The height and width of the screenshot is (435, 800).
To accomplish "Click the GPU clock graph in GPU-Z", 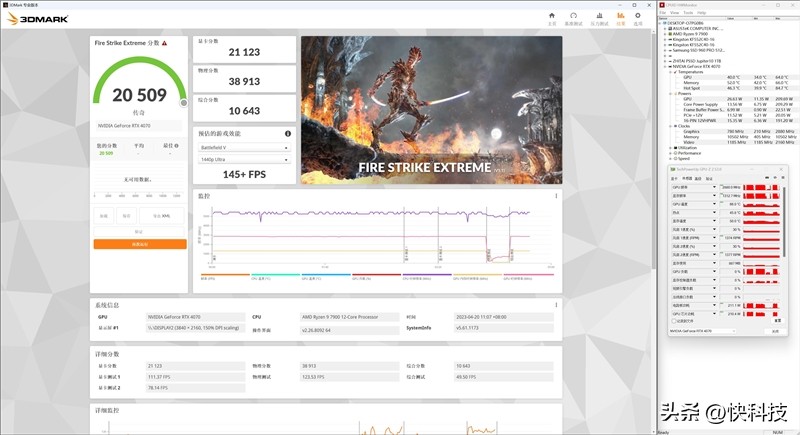I will [x=761, y=187].
